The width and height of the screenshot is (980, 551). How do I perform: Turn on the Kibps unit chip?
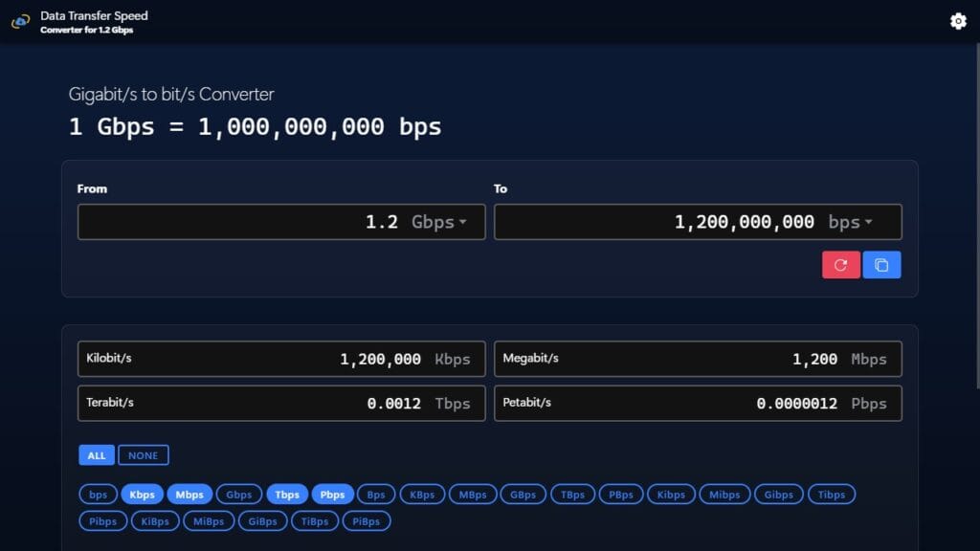coord(671,495)
